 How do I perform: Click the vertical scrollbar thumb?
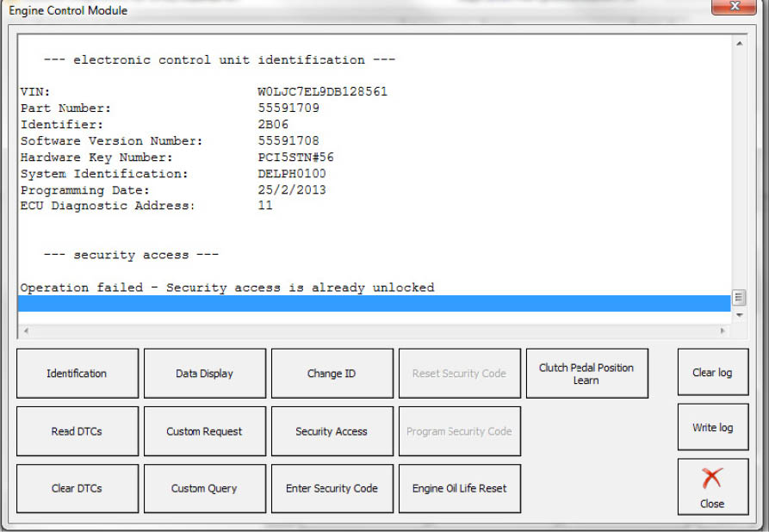pyautogui.click(x=738, y=298)
